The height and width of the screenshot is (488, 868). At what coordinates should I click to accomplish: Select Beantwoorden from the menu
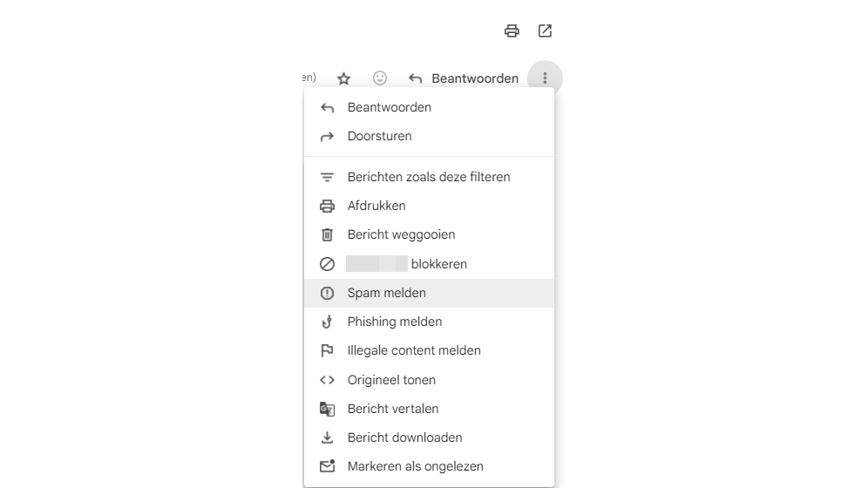(x=390, y=107)
